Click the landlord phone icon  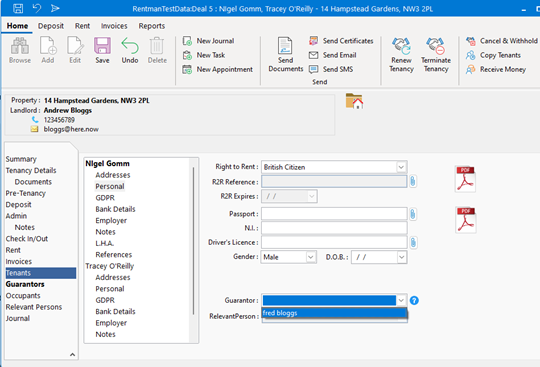35,120
